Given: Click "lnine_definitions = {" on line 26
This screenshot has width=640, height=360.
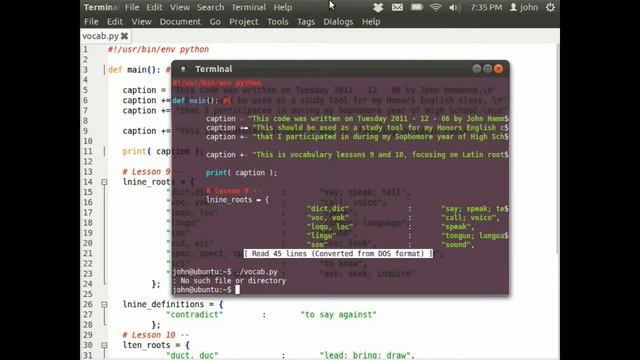Looking at the screenshot, I should pyautogui.click(x=173, y=304).
